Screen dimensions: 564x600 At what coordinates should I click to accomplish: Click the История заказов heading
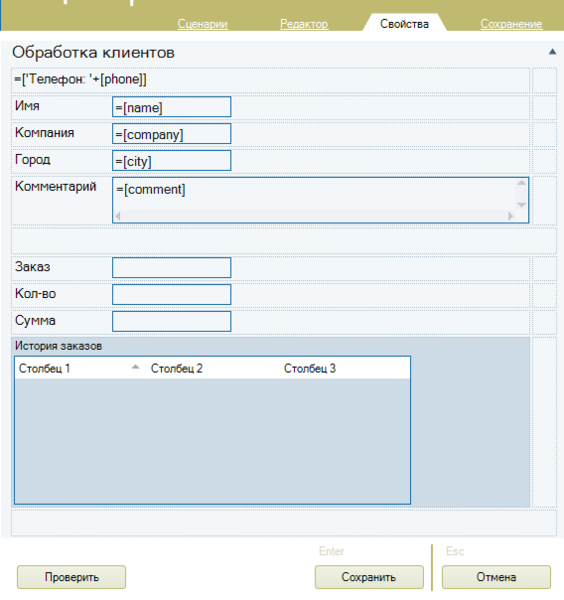[x=58, y=346]
